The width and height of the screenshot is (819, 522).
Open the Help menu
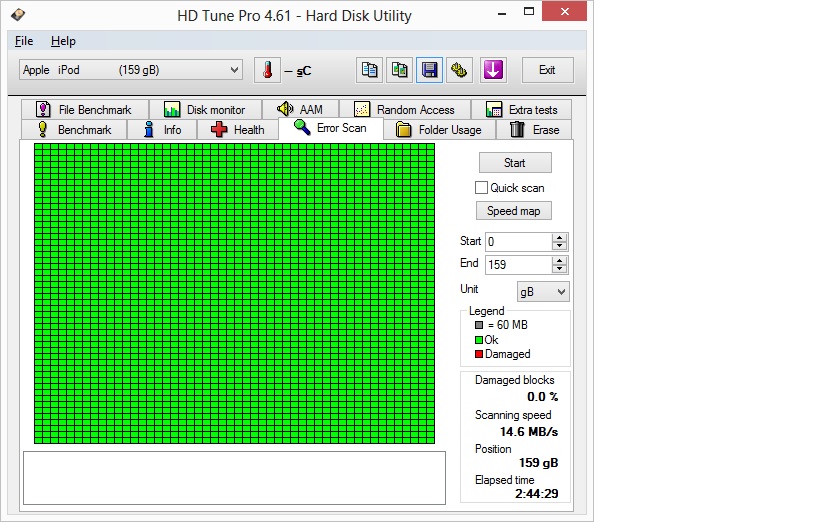(x=63, y=41)
